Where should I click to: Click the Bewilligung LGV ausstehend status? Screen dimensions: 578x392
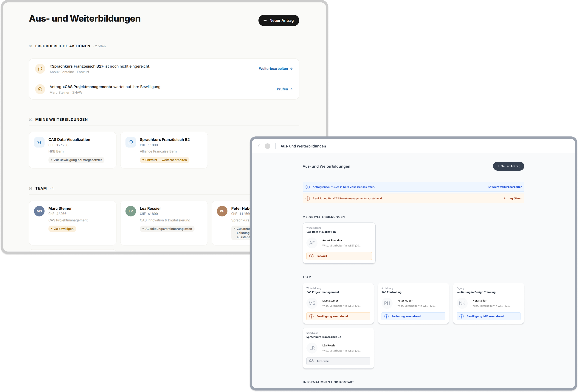coord(489,316)
